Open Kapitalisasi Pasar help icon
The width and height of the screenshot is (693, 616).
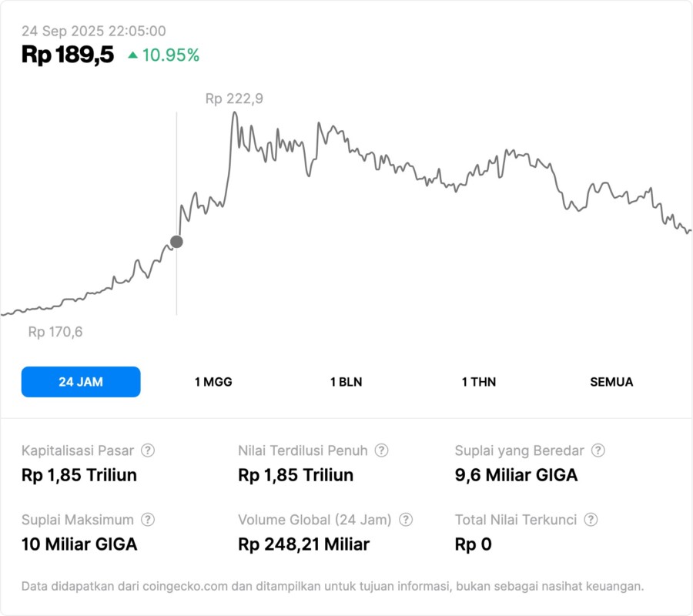coord(148,450)
